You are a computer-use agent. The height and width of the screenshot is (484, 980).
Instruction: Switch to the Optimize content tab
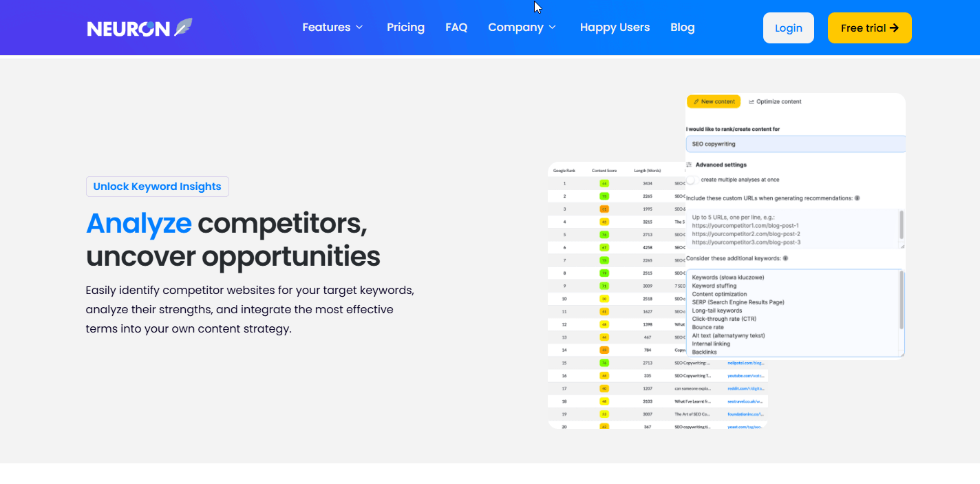coord(775,102)
